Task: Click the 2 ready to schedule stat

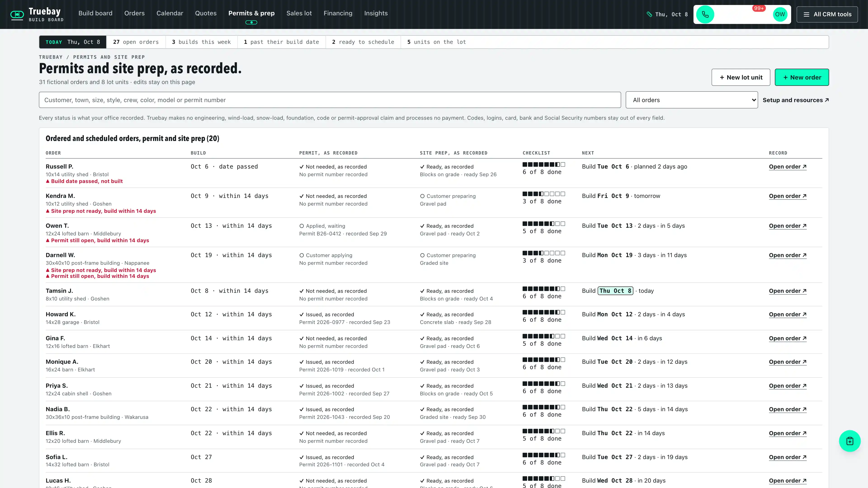Action: coord(363,42)
